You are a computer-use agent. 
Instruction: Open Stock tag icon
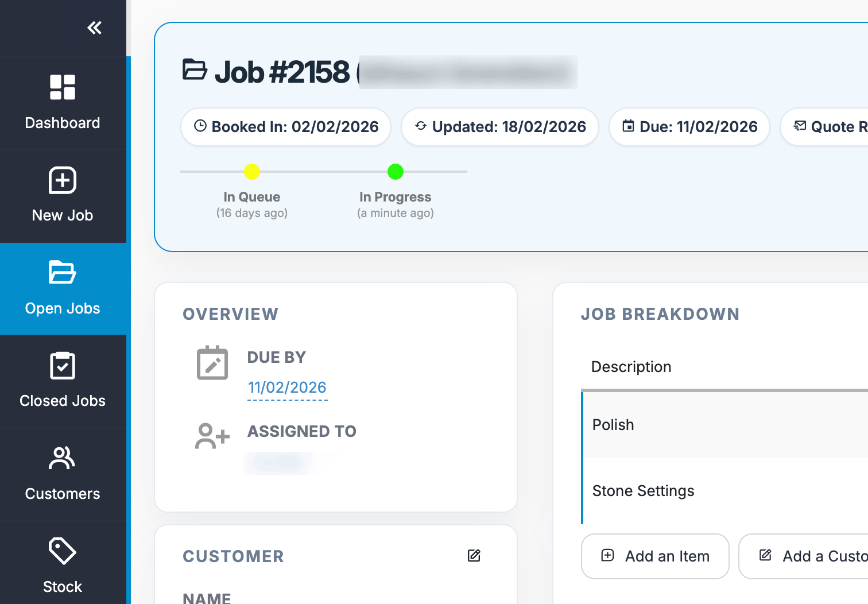click(x=63, y=551)
